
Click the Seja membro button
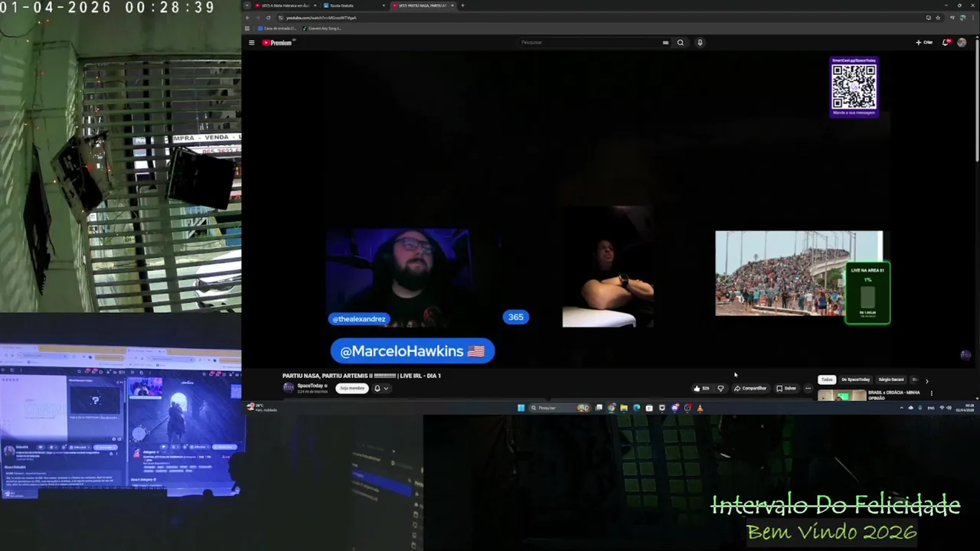click(352, 388)
